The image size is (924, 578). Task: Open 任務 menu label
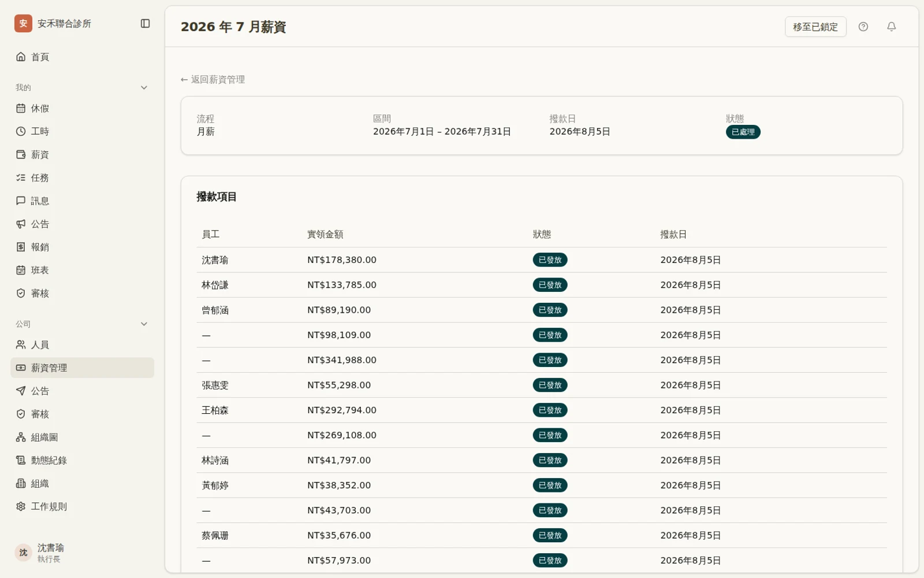[40, 177]
